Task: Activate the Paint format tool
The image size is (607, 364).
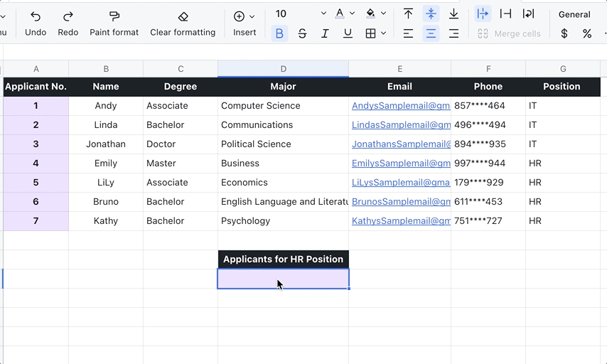Action: click(x=114, y=16)
